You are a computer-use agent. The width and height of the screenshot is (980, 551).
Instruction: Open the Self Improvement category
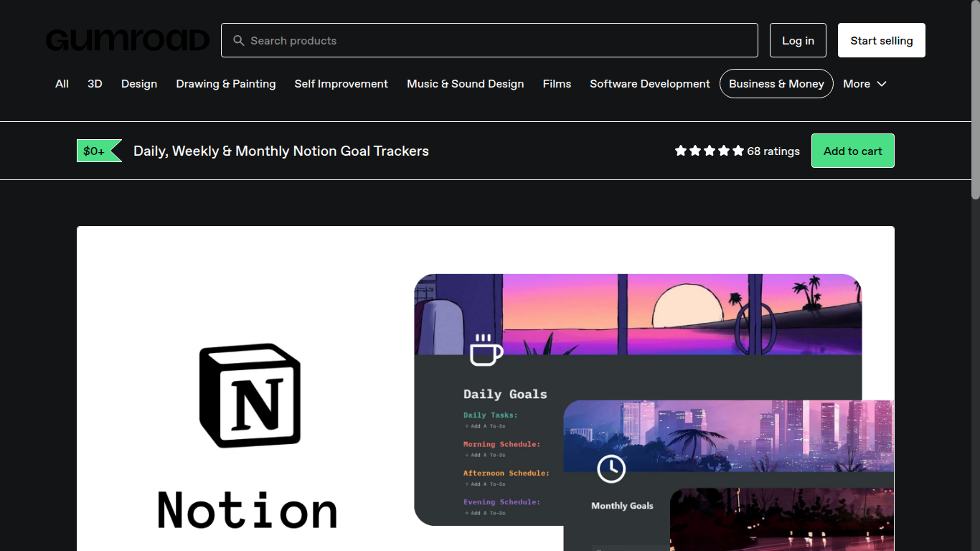[341, 84]
